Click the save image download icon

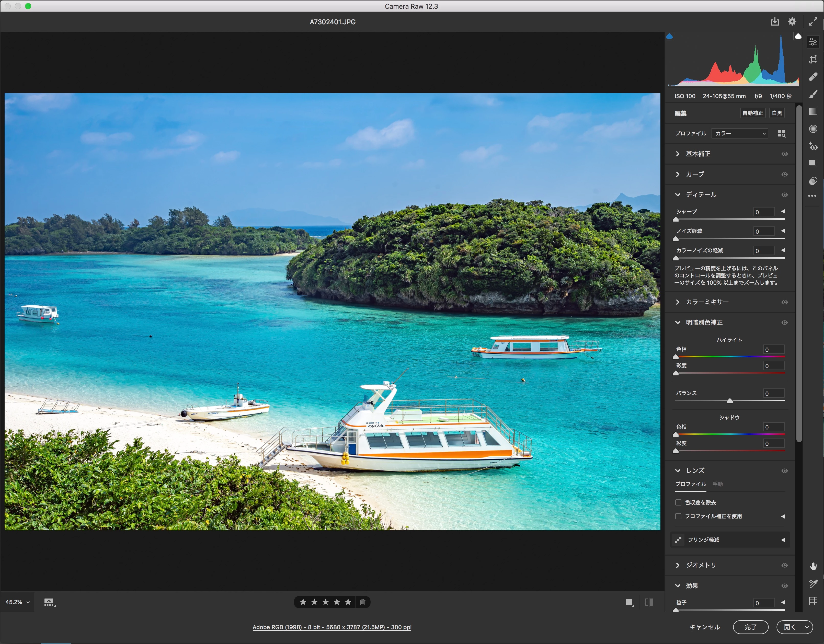[x=775, y=21]
